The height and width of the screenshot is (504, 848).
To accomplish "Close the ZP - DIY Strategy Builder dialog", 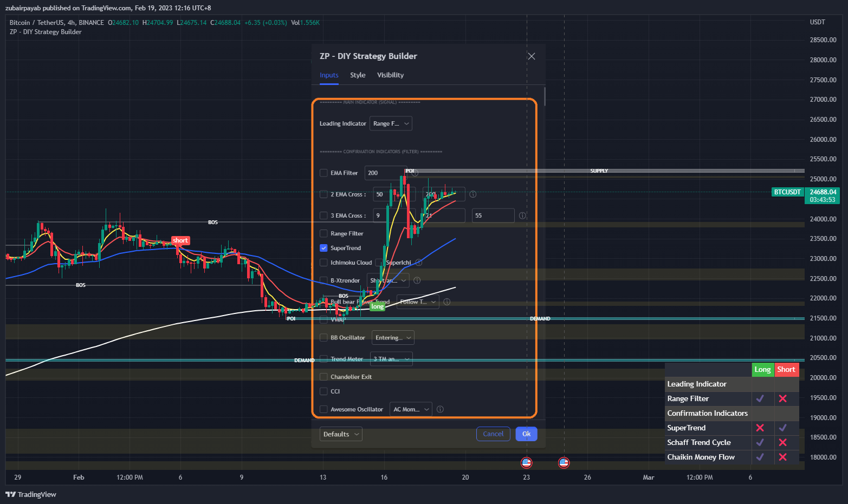I will tap(532, 56).
